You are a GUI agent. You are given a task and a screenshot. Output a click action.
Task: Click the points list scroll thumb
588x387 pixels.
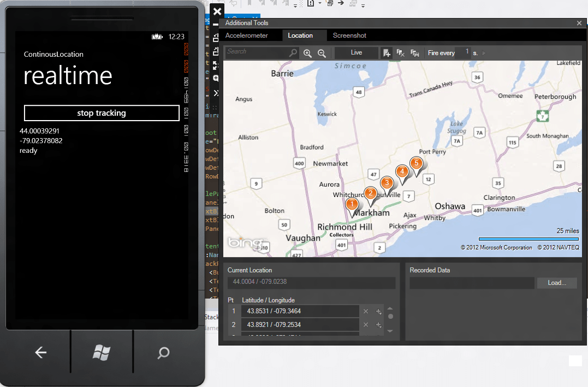(x=390, y=317)
